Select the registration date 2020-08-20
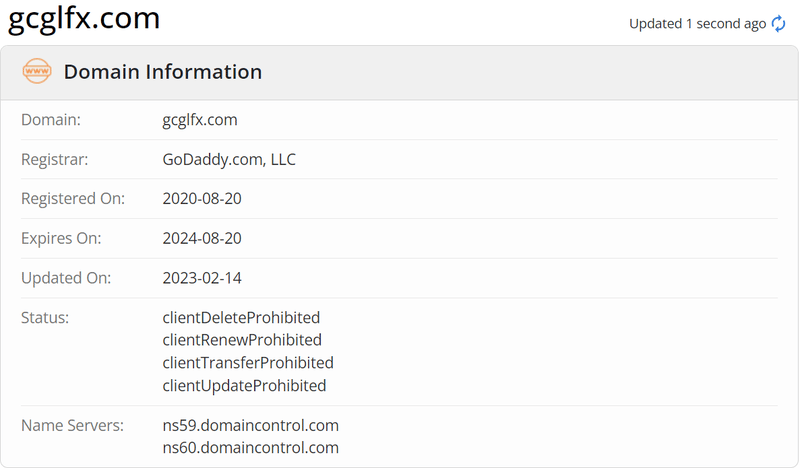The image size is (800, 468). 202,199
